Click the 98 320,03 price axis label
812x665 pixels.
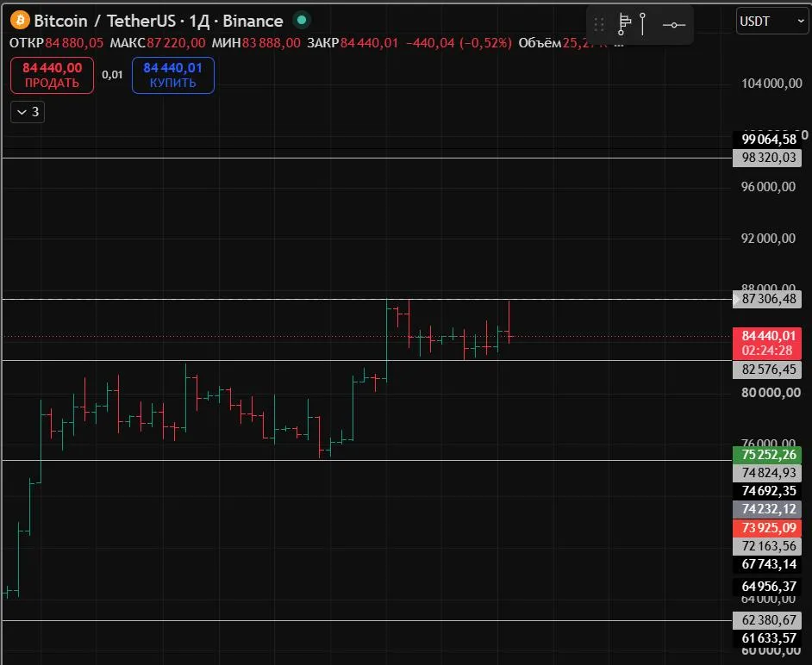click(767, 158)
